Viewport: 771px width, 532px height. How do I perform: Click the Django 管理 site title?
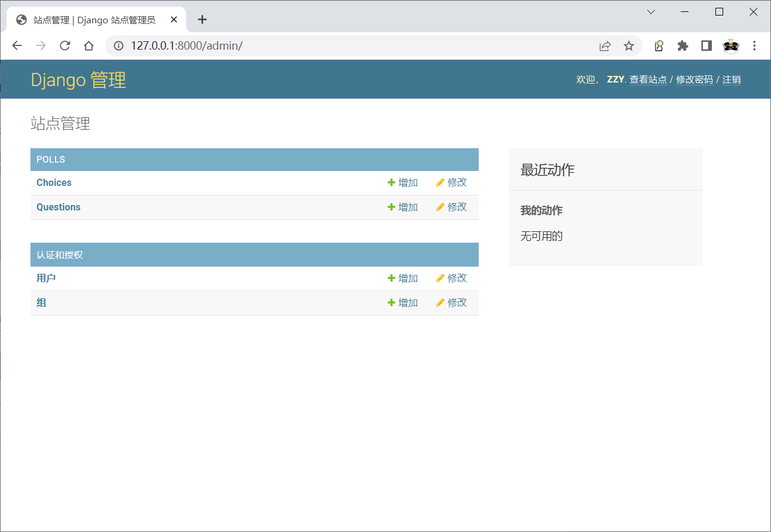[78, 80]
